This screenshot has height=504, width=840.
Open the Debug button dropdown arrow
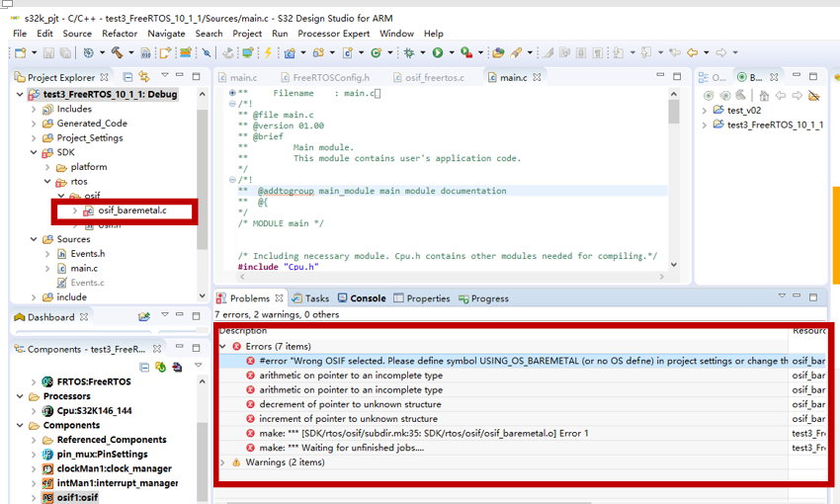coord(423,52)
